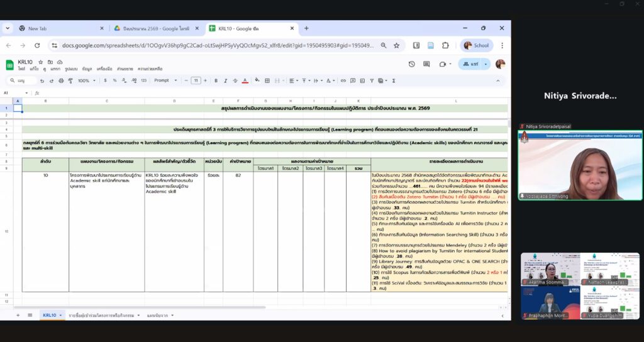Switch to the KRL10 sheet tab
644x342 pixels.
tap(50, 314)
